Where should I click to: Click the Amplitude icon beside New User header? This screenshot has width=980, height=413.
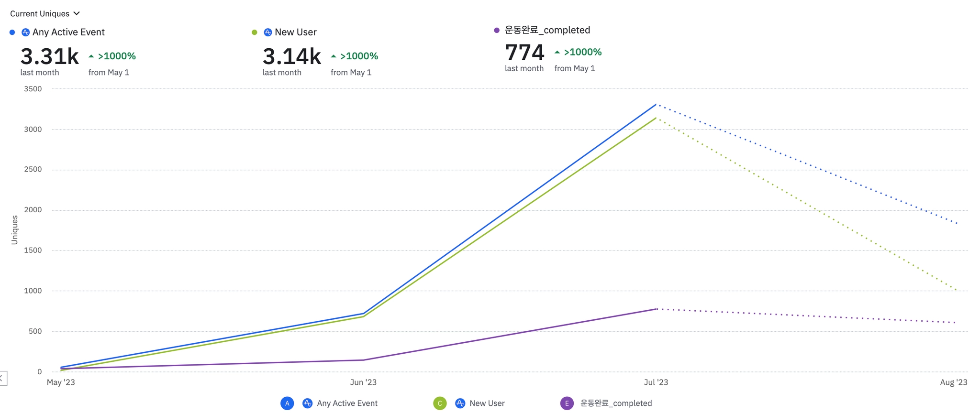tap(268, 32)
